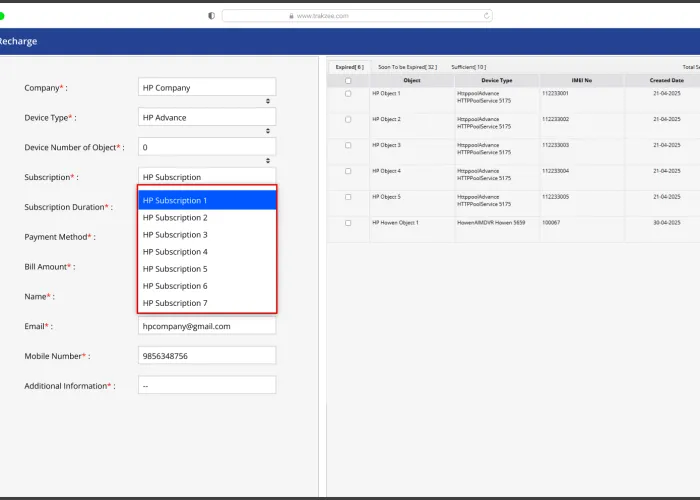
Task: Click the stepper arrows below Device Type field
Action: pyautogui.click(x=268, y=131)
